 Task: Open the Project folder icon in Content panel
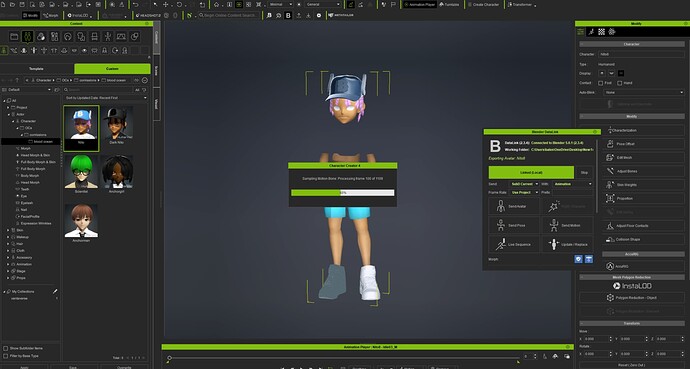click(14, 36)
